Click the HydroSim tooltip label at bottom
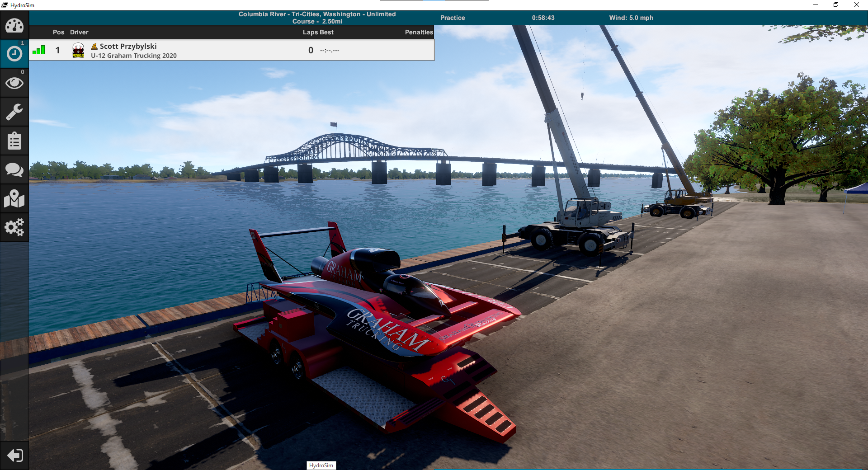 (321, 465)
